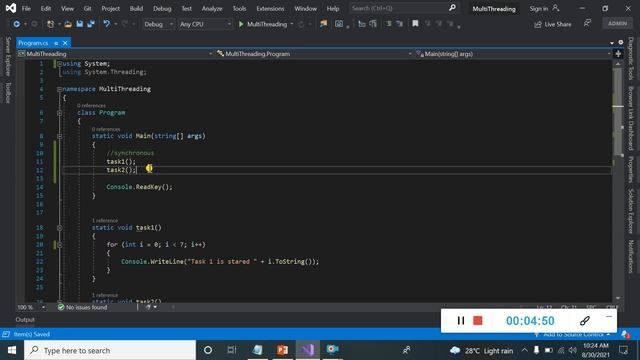Toggle a bookmark with the bookmark icon
This screenshot has height=360, width=640.
pos(415,24)
